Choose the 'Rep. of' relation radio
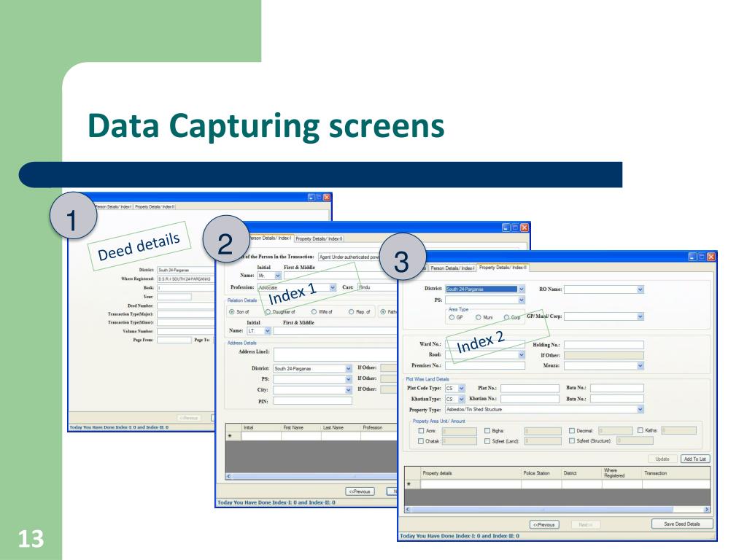This screenshot has height=560, width=747. (x=351, y=312)
